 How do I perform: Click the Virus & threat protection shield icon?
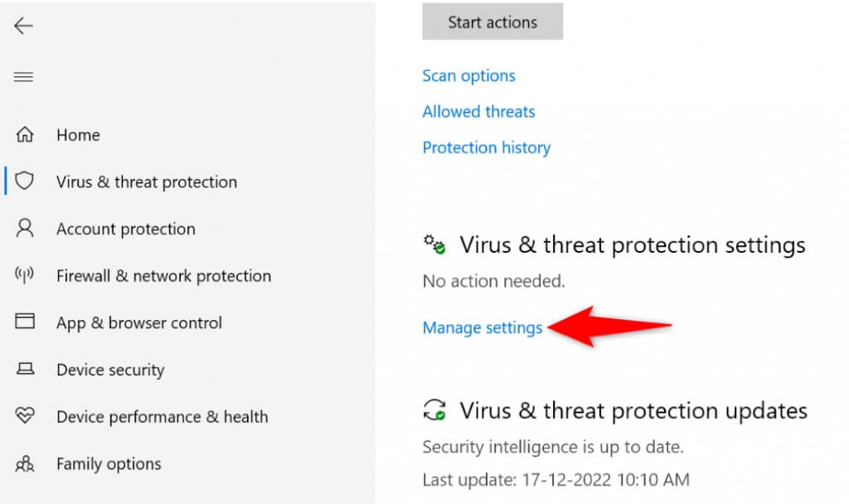26,181
